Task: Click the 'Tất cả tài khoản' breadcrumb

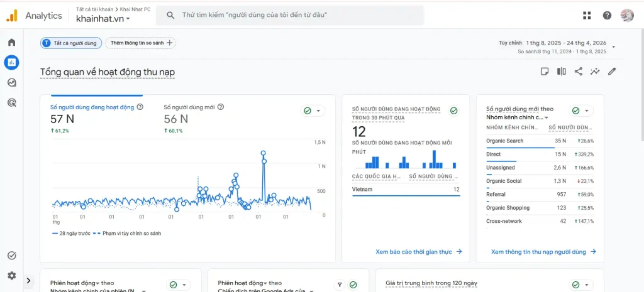Action: [x=94, y=9]
